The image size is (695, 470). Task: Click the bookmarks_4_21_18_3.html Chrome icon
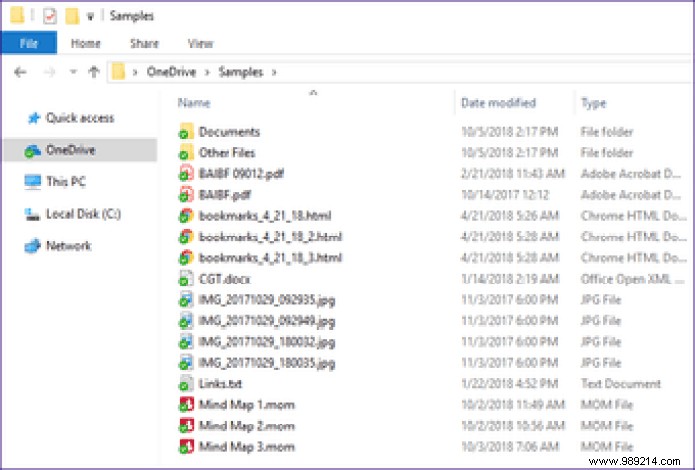click(186, 258)
